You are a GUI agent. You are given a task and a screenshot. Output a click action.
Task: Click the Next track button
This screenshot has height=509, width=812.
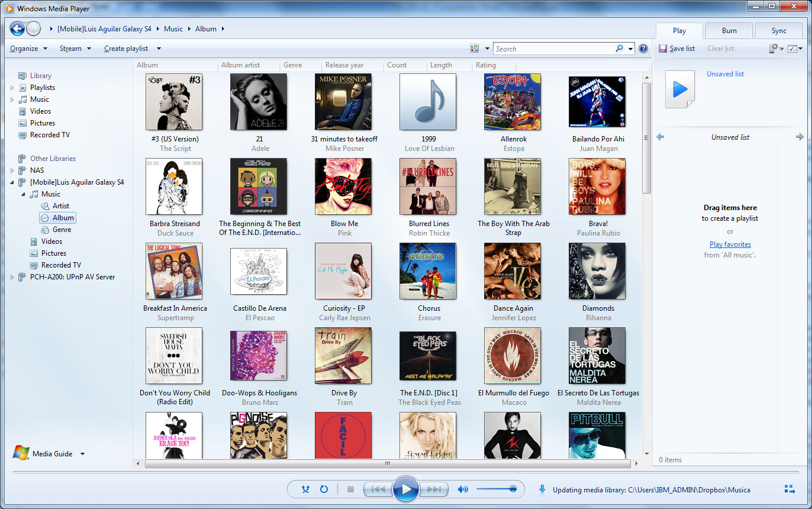click(434, 489)
